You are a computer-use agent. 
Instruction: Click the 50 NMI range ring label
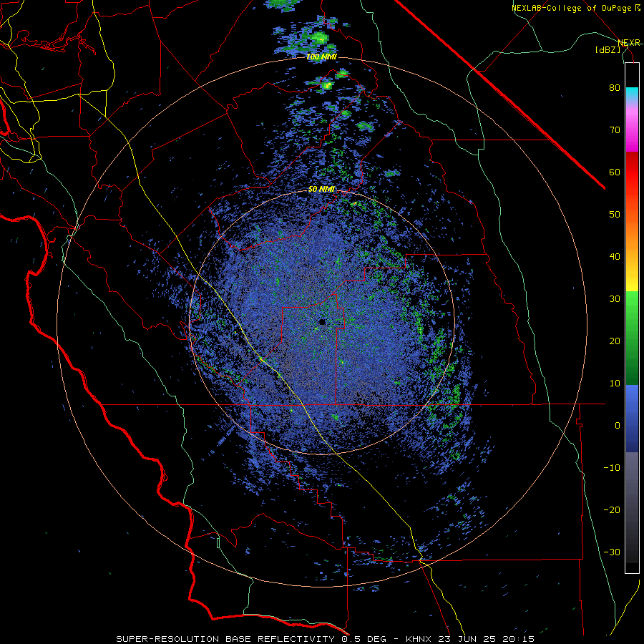321,190
